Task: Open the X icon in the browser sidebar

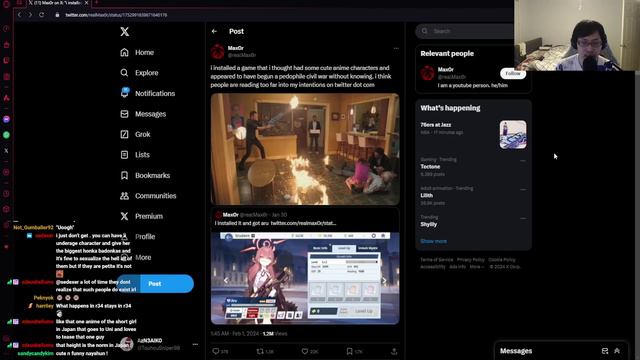Action: click(x=6, y=151)
